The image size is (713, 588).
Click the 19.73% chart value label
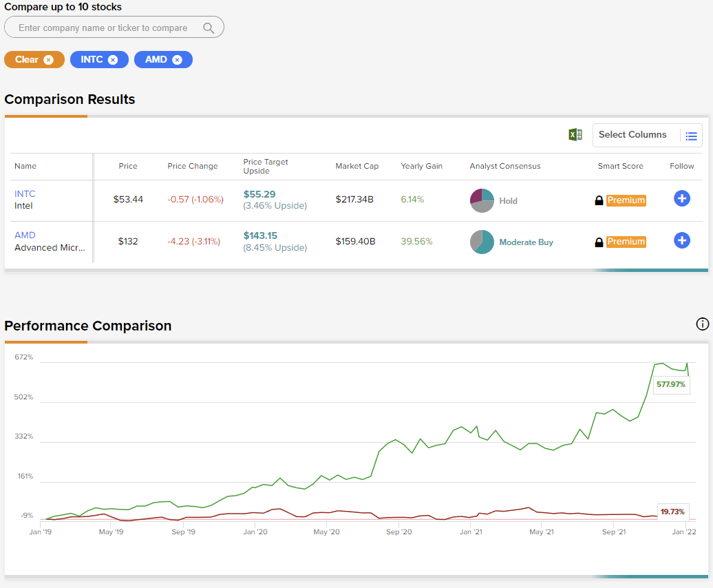point(672,512)
